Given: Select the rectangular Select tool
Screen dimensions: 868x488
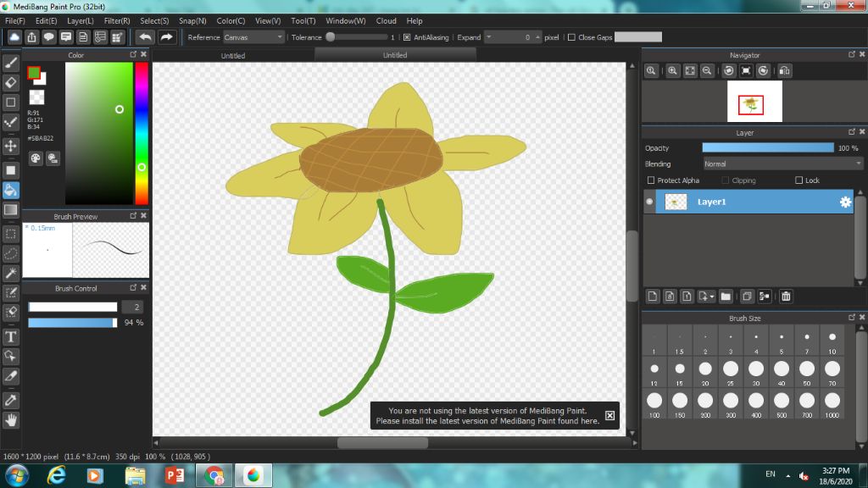Looking at the screenshot, I should coord(10,234).
